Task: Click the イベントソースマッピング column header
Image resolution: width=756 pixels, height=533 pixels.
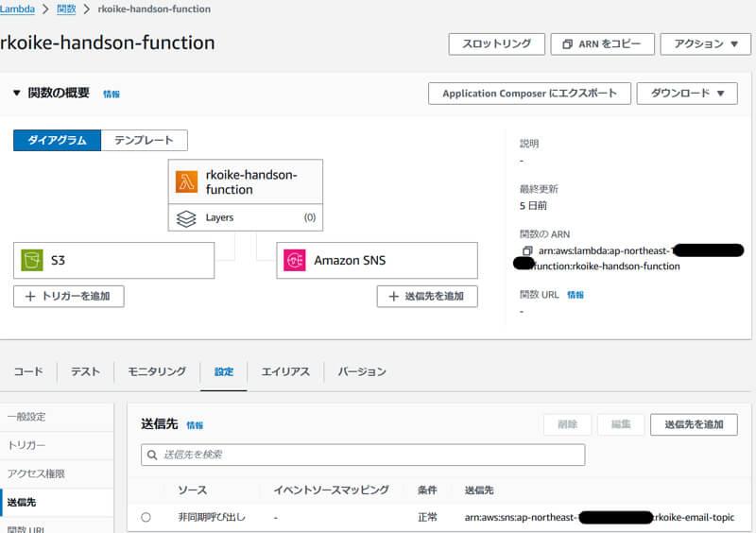Action: (x=332, y=490)
